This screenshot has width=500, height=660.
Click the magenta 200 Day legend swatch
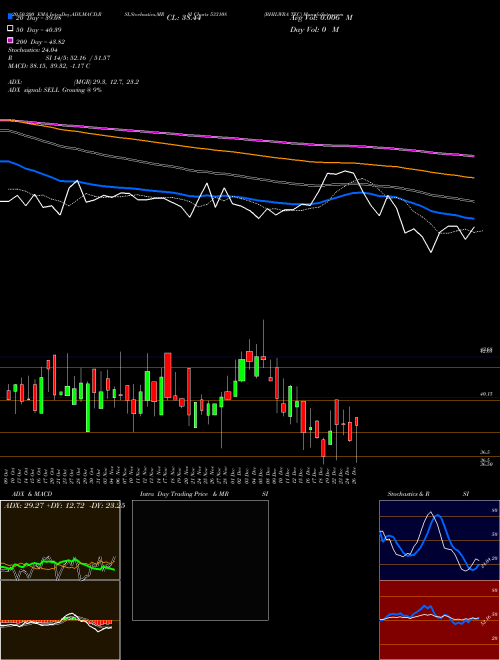click(x=11, y=41)
